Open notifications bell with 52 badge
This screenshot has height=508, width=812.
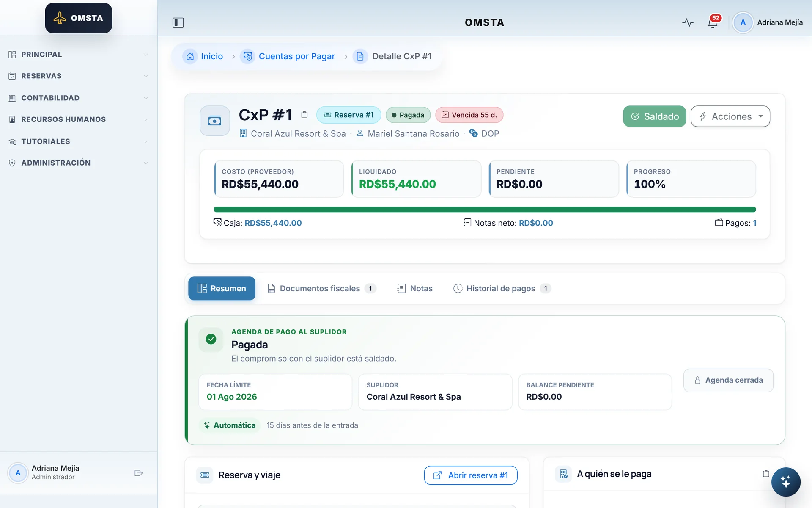click(713, 22)
